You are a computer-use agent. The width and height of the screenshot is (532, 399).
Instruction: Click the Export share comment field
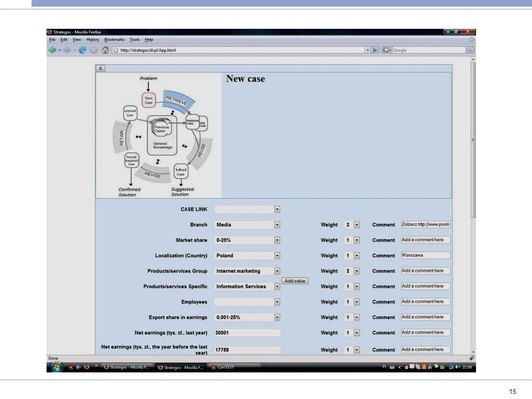pyautogui.click(x=426, y=317)
